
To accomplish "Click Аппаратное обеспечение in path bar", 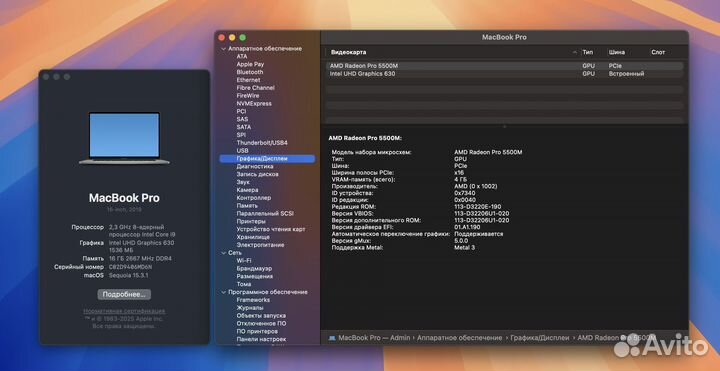I will tap(460, 338).
